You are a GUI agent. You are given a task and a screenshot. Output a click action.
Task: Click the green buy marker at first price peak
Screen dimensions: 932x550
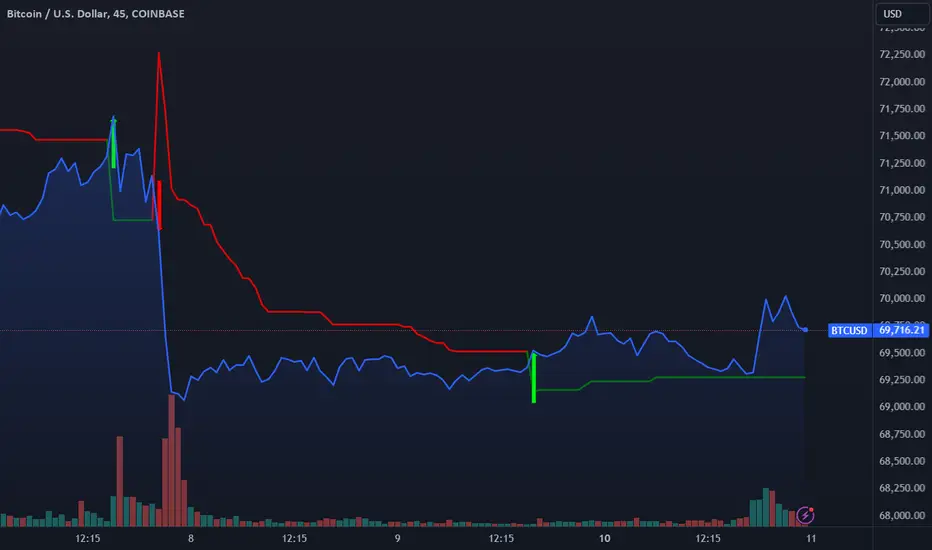point(114,144)
